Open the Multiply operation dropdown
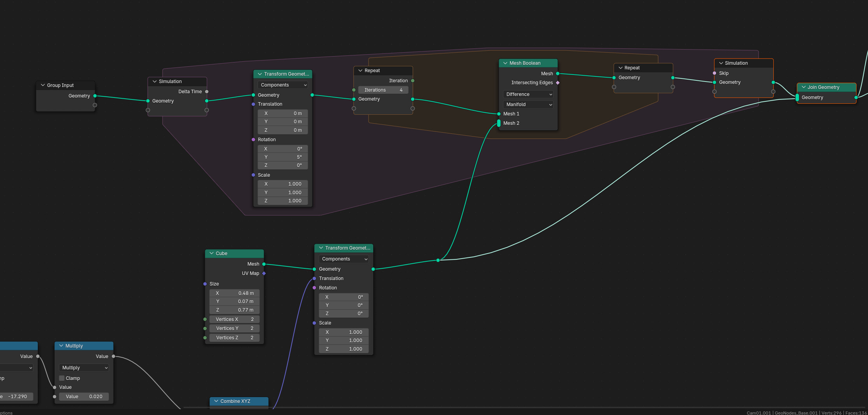 point(84,368)
